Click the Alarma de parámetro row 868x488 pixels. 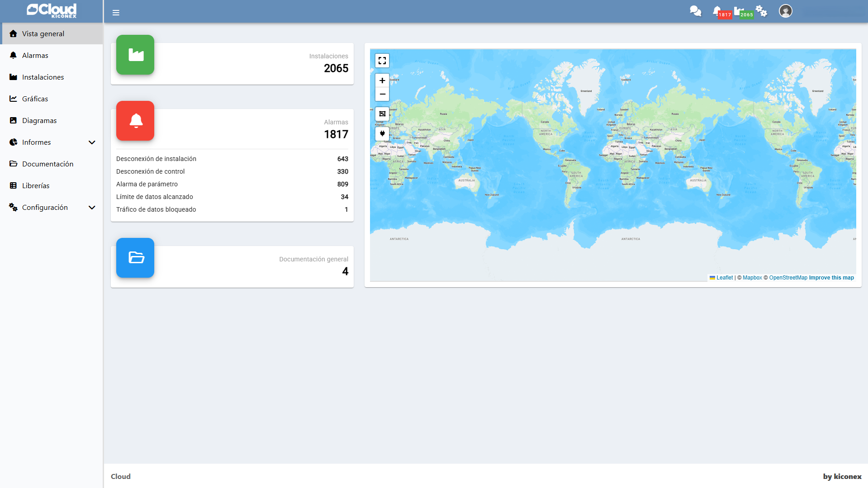point(232,184)
